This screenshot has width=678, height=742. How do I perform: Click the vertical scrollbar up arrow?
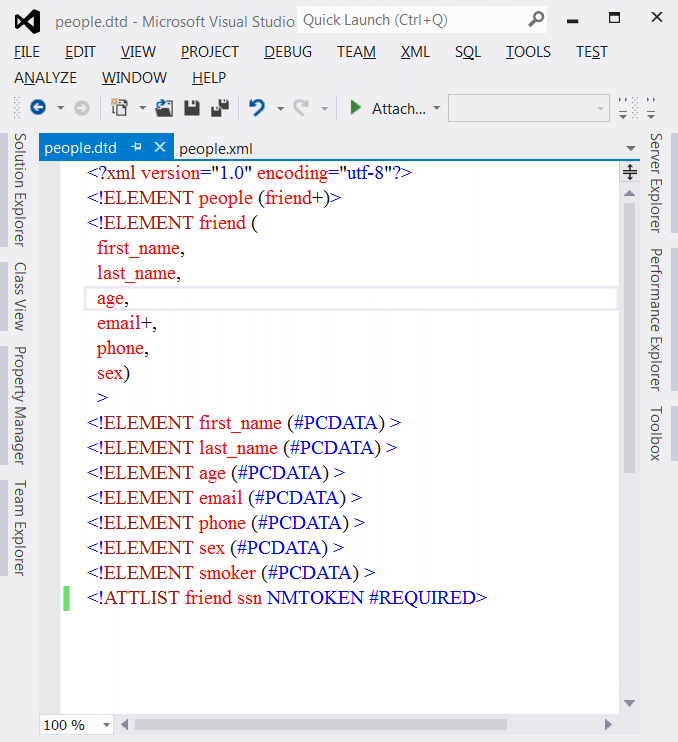point(629,193)
